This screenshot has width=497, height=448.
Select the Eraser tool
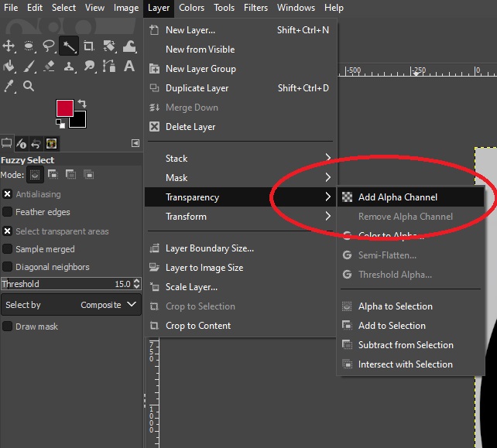coord(49,67)
